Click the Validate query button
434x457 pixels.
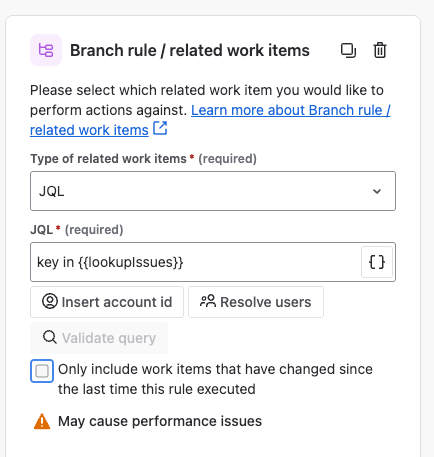point(99,338)
